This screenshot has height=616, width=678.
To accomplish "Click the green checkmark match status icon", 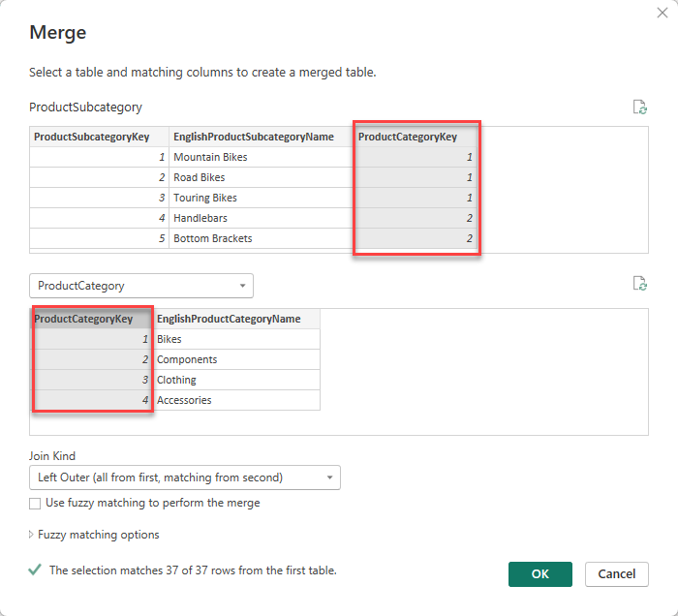I will (36, 570).
